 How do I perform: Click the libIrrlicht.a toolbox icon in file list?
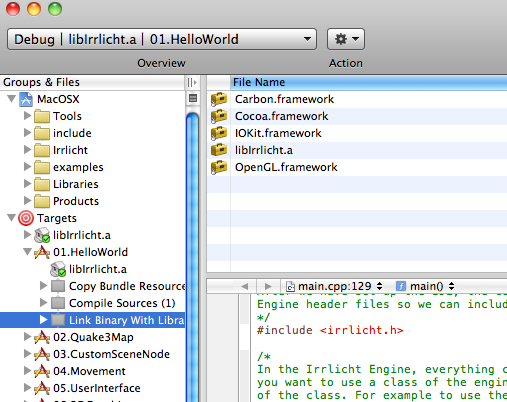pos(219,150)
